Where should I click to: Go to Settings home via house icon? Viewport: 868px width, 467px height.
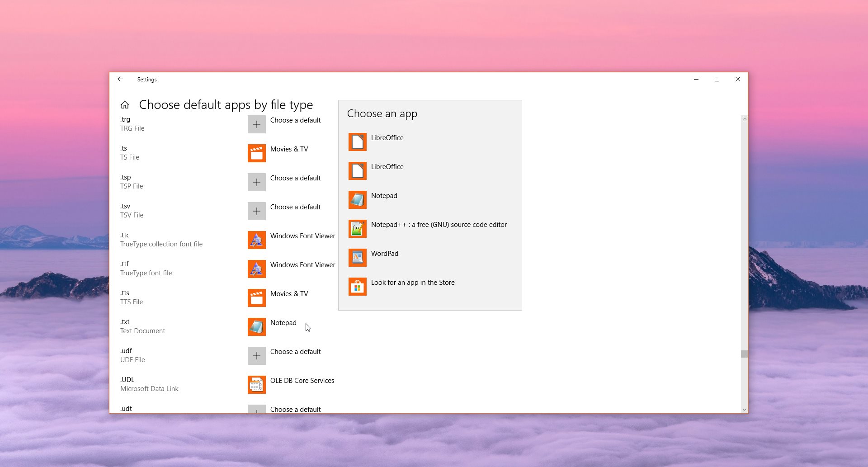[x=125, y=105]
